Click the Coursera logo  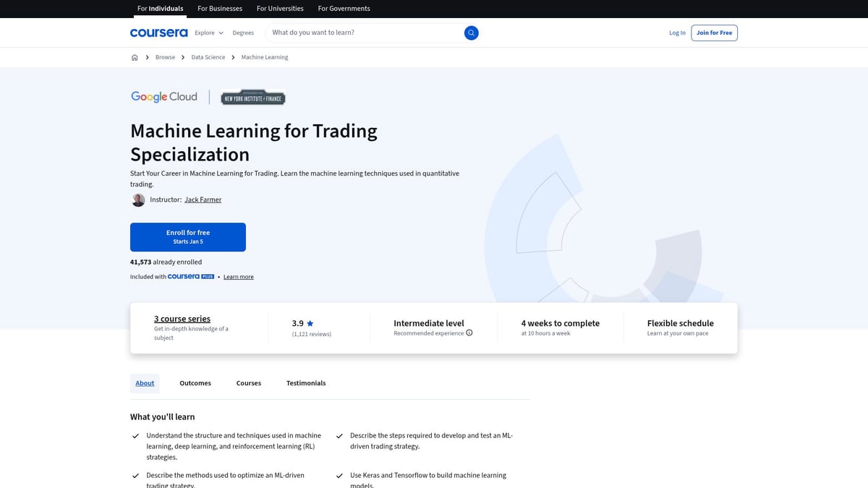tap(158, 33)
